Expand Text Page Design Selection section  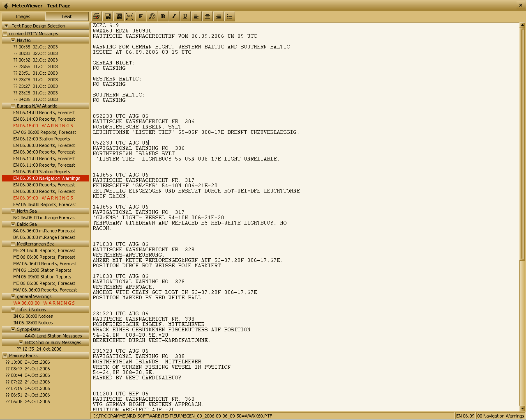[x=6, y=26]
